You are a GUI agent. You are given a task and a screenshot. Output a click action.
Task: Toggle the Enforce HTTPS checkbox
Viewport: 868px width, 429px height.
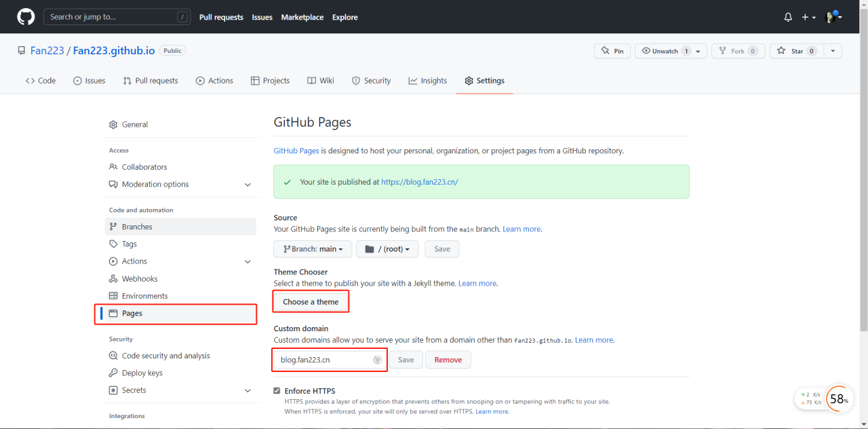point(277,391)
